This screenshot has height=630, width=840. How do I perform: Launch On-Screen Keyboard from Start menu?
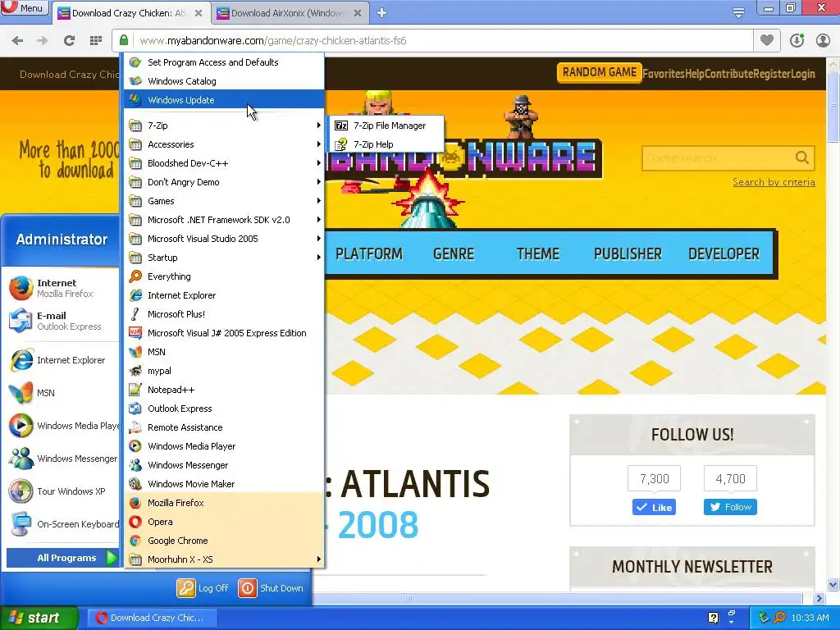(x=63, y=524)
